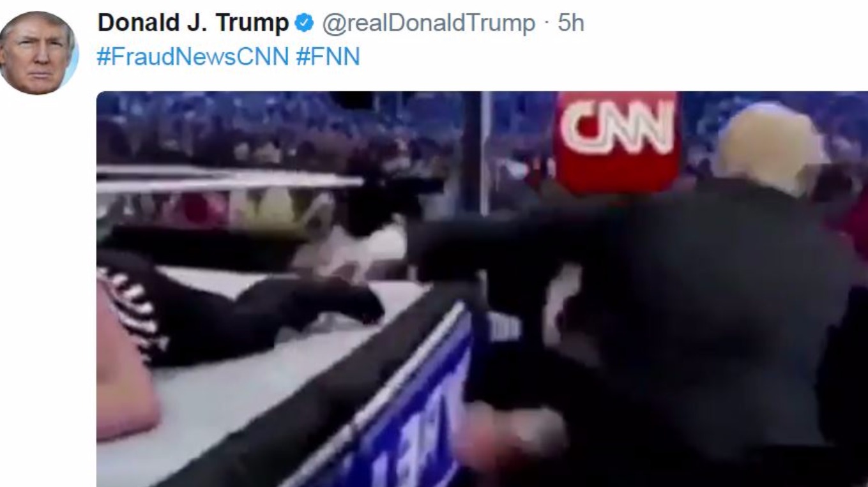Visit the @realDonaldTrump handle link
This screenshot has width=868, height=487.
428,24
